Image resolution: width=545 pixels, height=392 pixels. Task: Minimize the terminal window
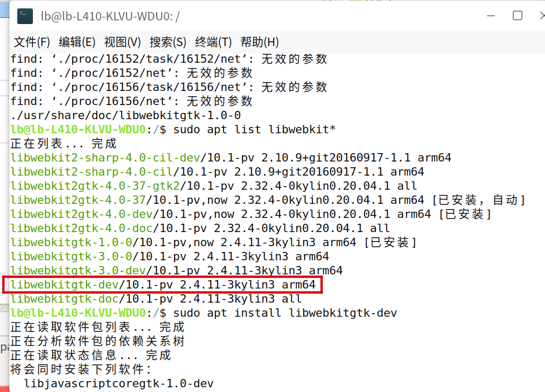tap(491, 16)
